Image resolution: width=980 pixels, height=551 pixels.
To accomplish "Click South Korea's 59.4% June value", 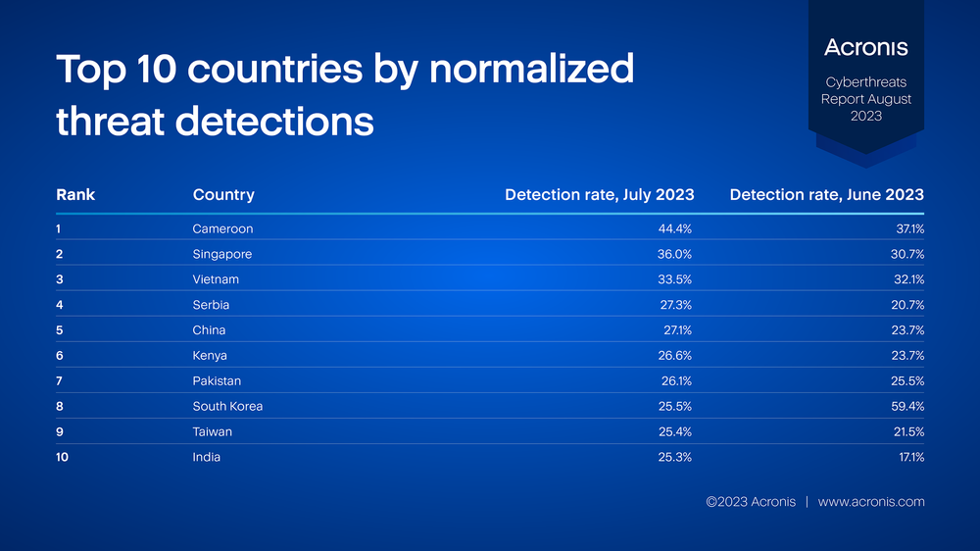I will 907,406.
